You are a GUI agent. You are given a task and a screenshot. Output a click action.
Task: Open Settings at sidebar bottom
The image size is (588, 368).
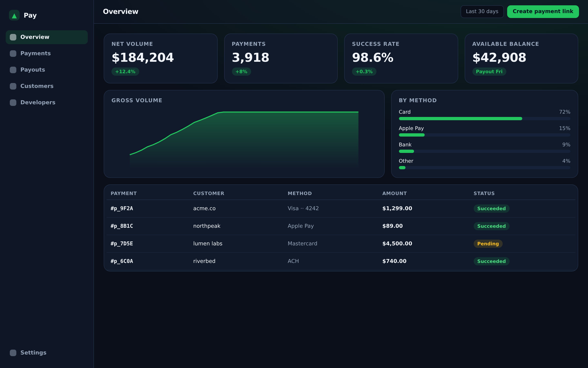(x=47, y=353)
